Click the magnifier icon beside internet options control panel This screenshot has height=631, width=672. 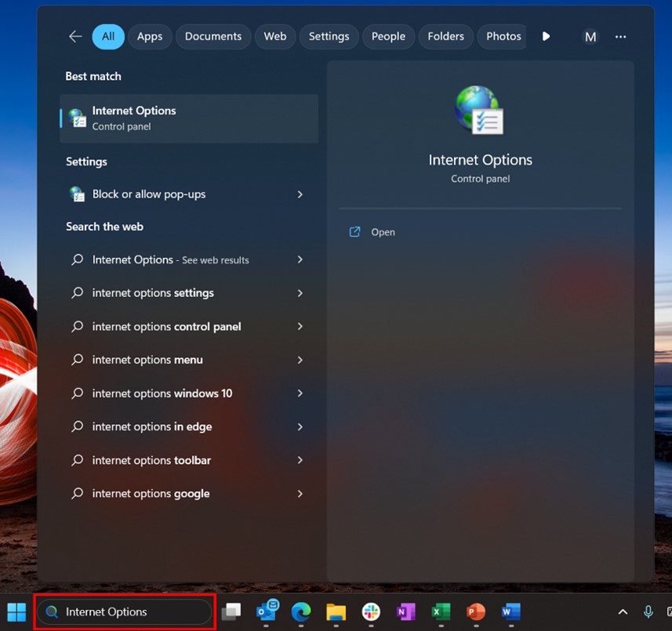point(77,326)
